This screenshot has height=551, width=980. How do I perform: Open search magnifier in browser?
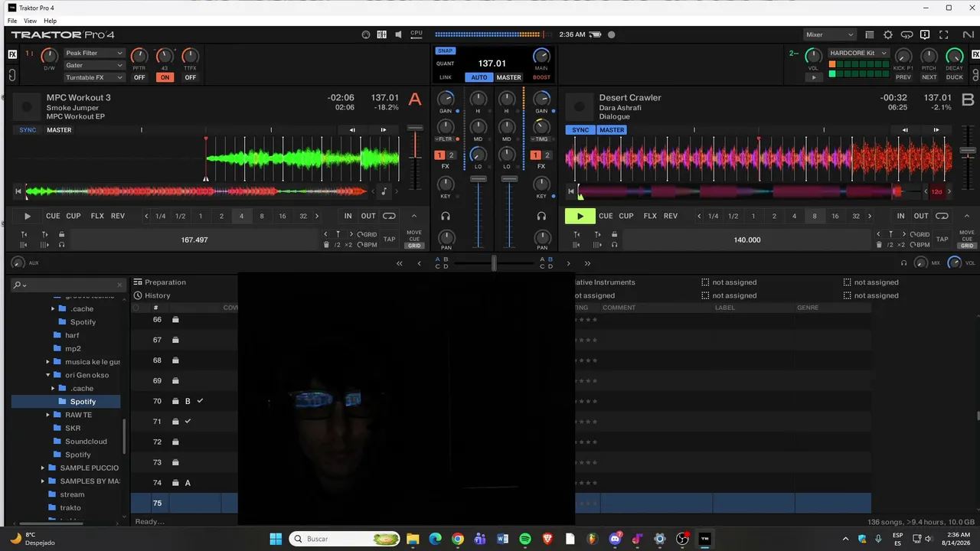click(x=18, y=285)
